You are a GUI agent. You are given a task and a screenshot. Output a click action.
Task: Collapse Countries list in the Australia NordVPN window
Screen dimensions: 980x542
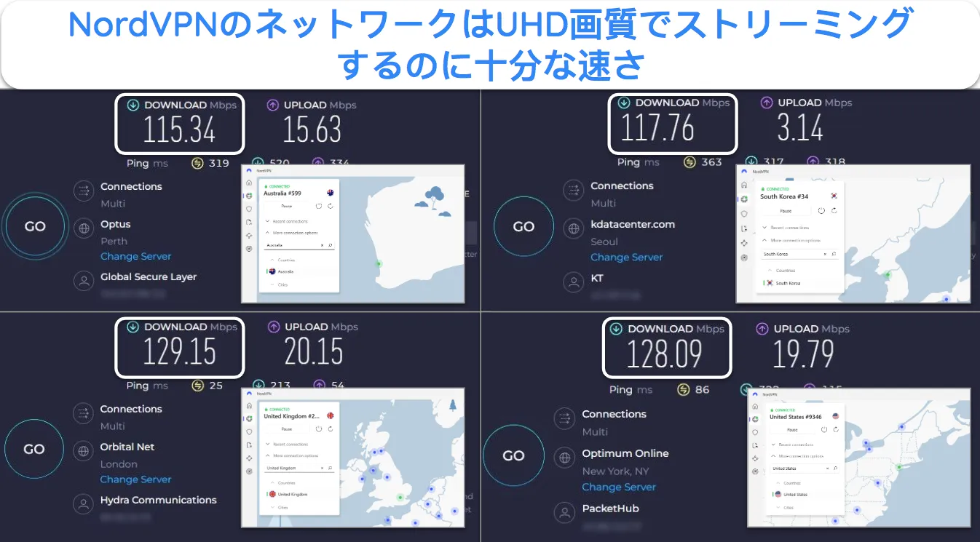282,260
